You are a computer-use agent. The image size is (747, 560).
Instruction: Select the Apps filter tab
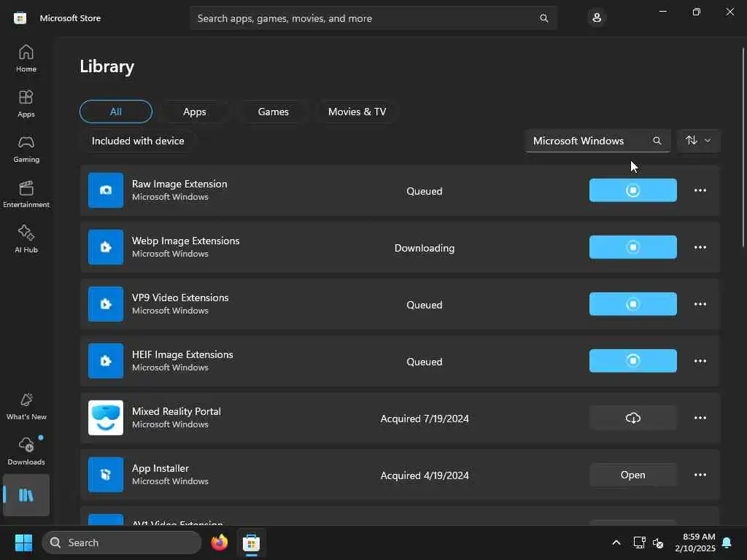click(x=194, y=112)
